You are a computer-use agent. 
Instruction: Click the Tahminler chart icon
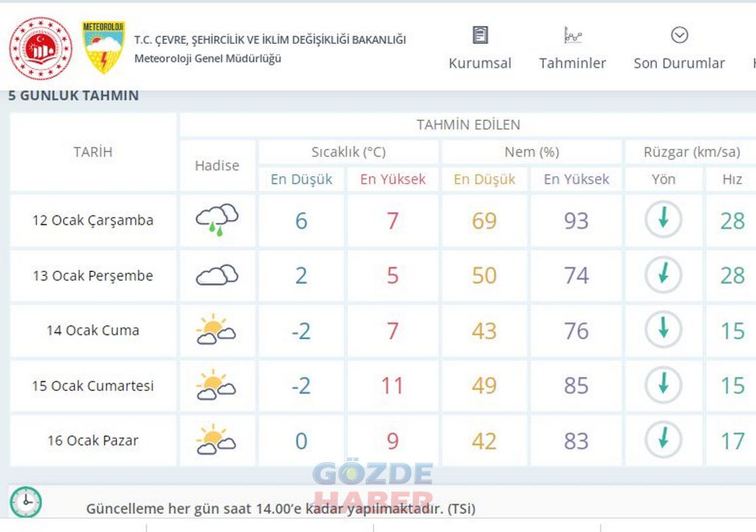coord(572,35)
